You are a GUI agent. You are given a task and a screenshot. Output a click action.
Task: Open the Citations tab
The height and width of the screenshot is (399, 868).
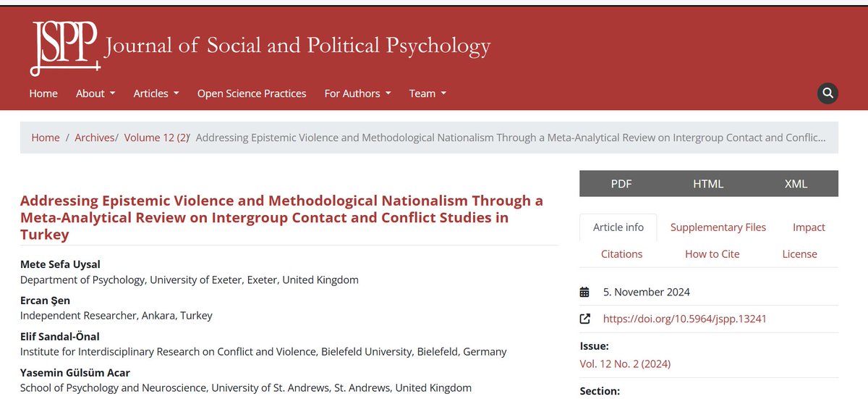click(622, 254)
